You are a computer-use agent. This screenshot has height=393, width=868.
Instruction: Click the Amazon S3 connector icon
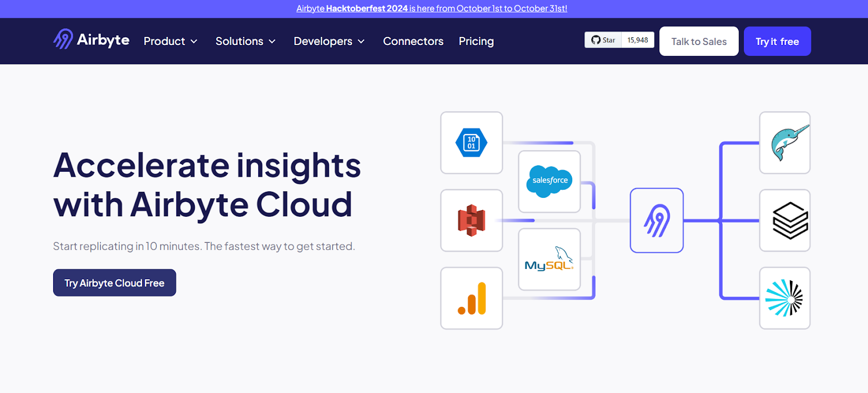click(x=471, y=221)
